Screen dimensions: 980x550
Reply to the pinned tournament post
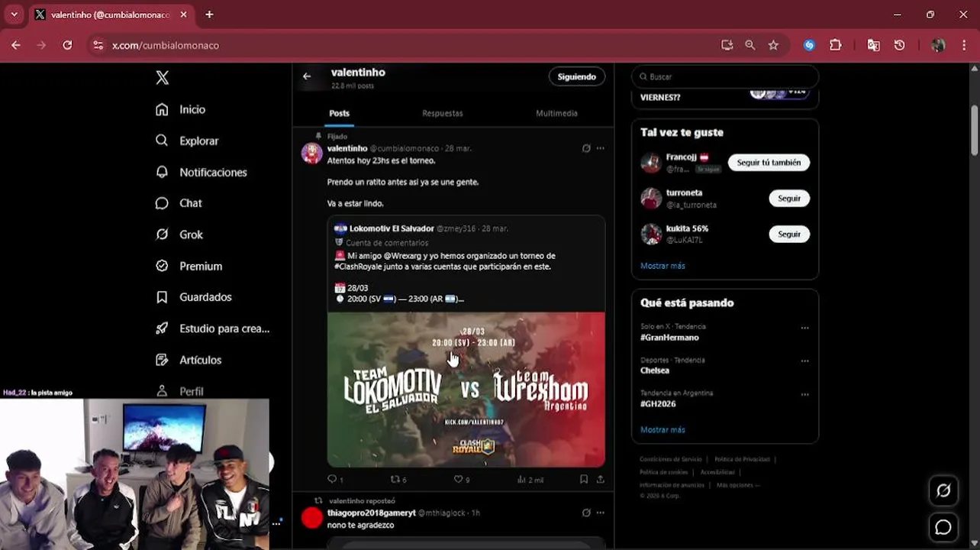(335, 479)
